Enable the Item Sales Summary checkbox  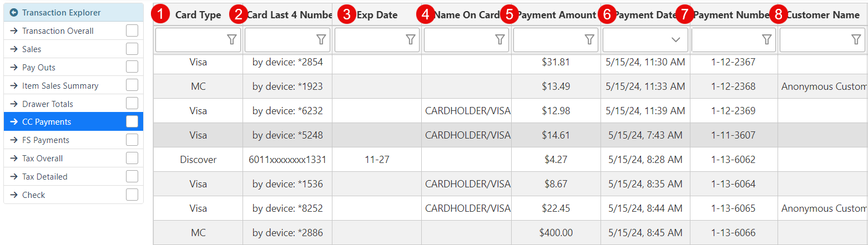click(132, 85)
